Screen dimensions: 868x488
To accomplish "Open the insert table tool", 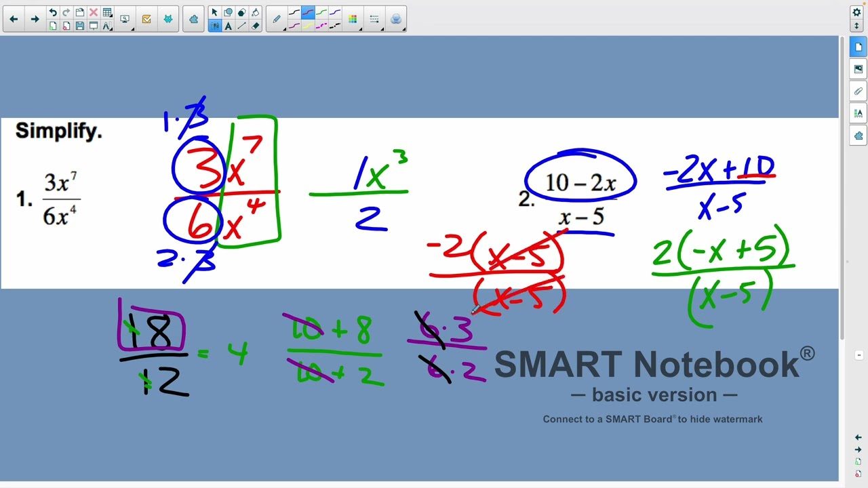I will [107, 12].
